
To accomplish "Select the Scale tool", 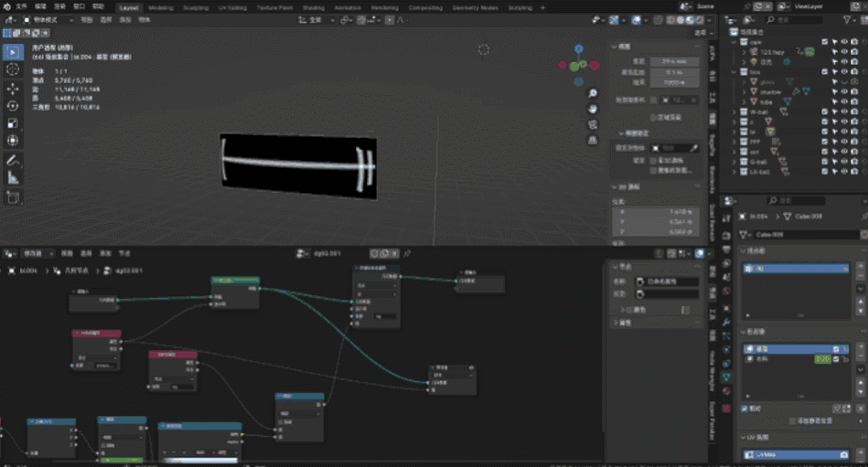I will point(13,122).
